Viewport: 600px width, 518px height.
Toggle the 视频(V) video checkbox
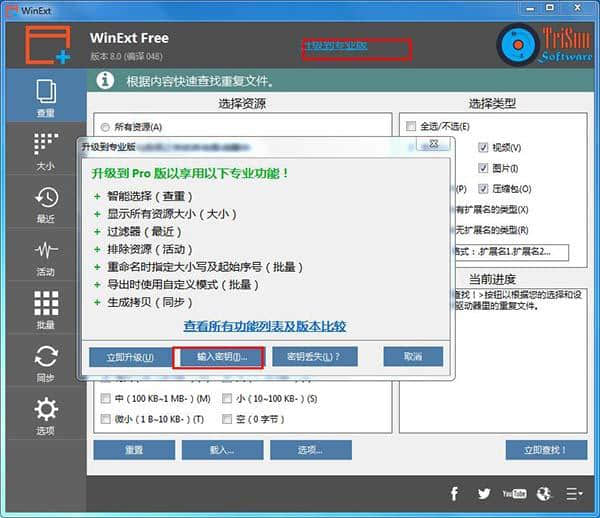tap(483, 148)
